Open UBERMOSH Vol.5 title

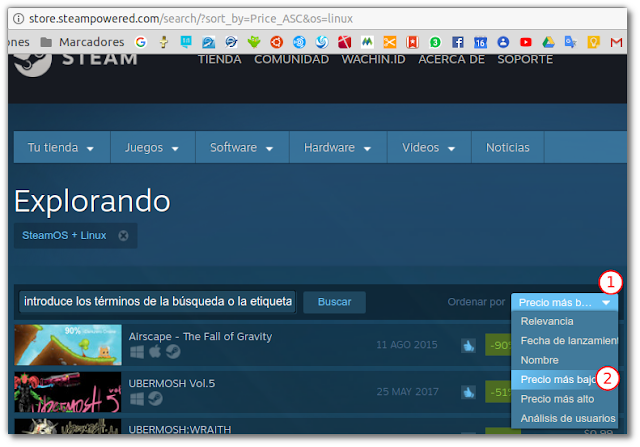172,383
